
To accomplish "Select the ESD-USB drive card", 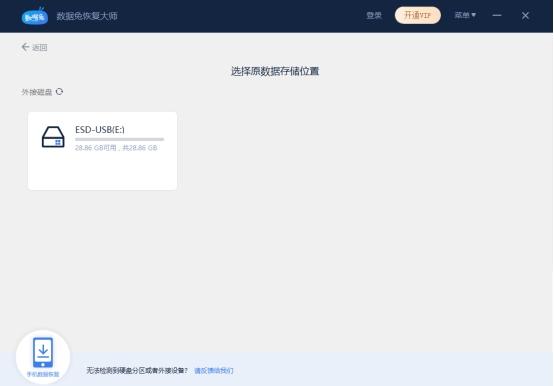I will [x=102, y=151].
